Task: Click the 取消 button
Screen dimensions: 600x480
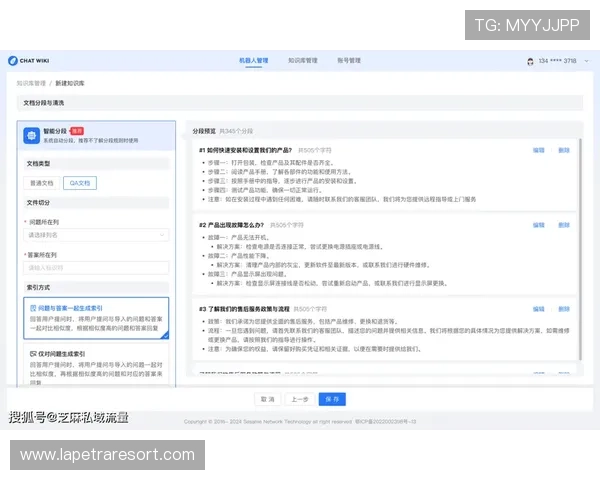Action: pyautogui.click(x=267, y=399)
